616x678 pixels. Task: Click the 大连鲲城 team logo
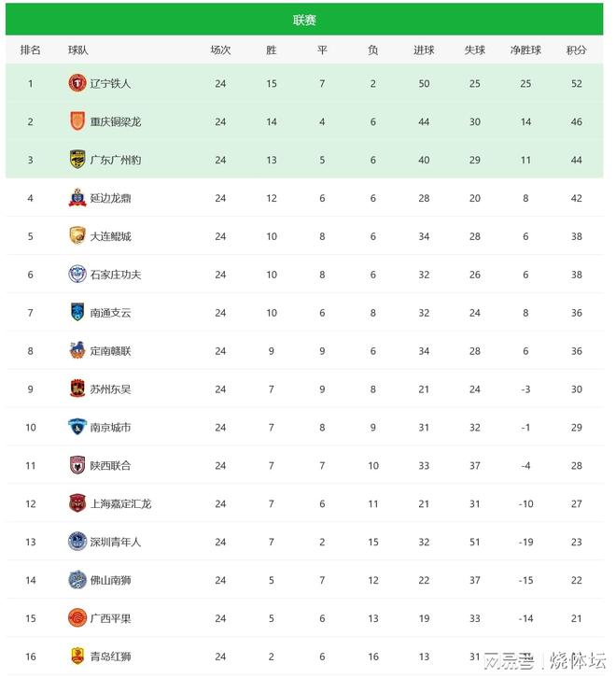(77, 236)
